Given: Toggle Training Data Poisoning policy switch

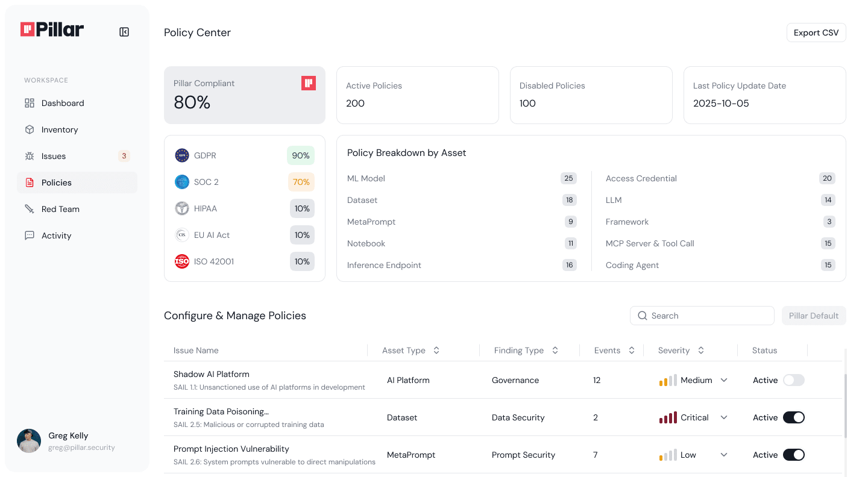Looking at the screenshot, I should pos(794,417).
